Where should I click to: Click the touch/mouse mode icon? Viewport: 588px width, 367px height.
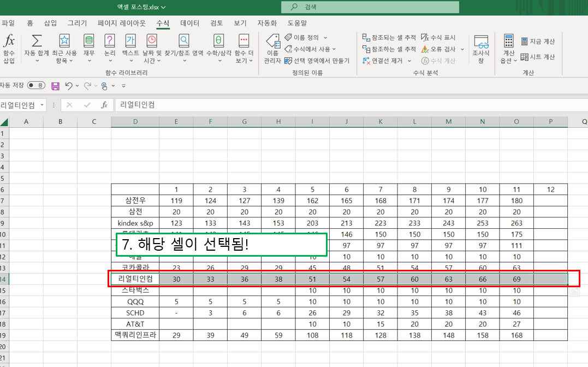105,86
